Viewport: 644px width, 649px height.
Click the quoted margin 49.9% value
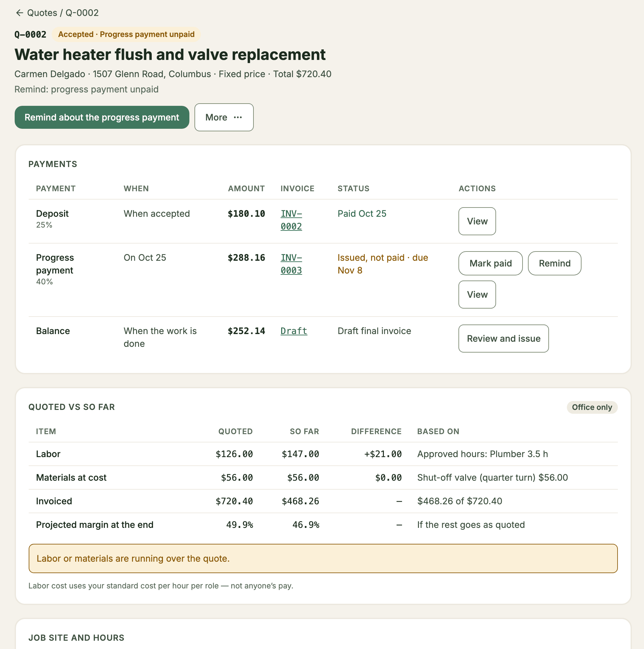pos(239,525)
